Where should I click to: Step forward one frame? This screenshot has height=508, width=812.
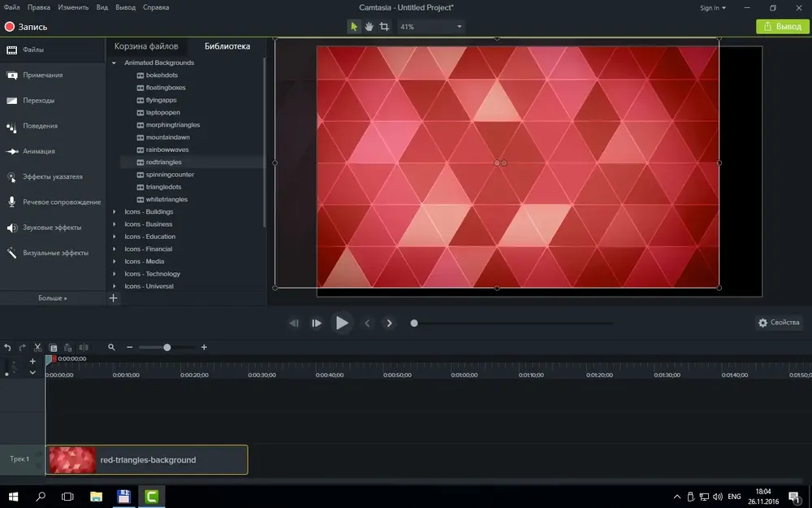click(316, 323)
